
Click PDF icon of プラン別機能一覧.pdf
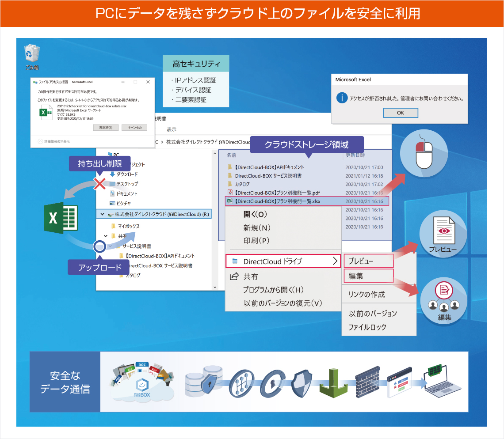tap(230, 193)
